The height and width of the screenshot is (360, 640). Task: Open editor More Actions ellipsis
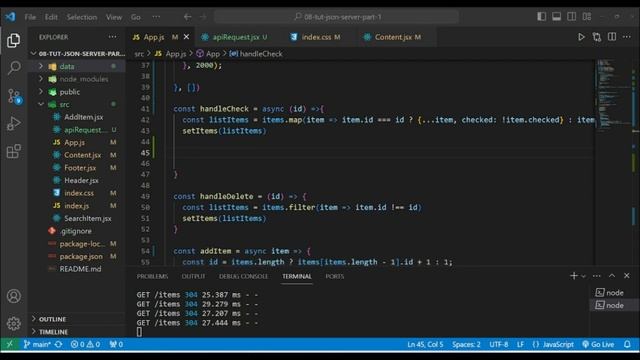point(627,37)
